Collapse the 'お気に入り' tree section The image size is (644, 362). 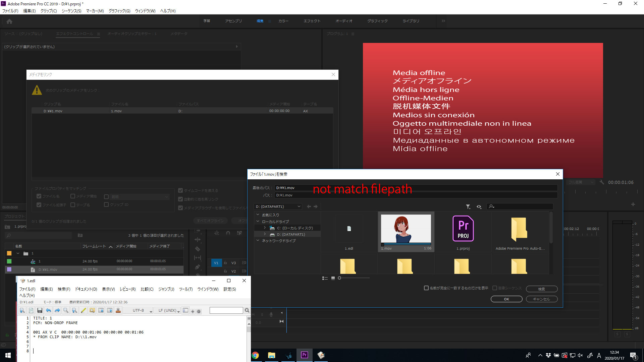tap(258, 215)
